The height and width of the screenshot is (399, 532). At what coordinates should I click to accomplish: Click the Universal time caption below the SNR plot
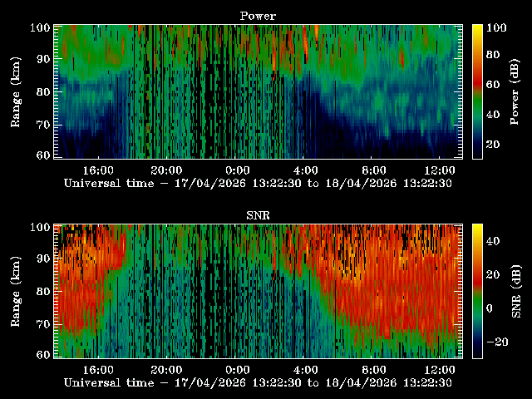[x=258, y=383]
